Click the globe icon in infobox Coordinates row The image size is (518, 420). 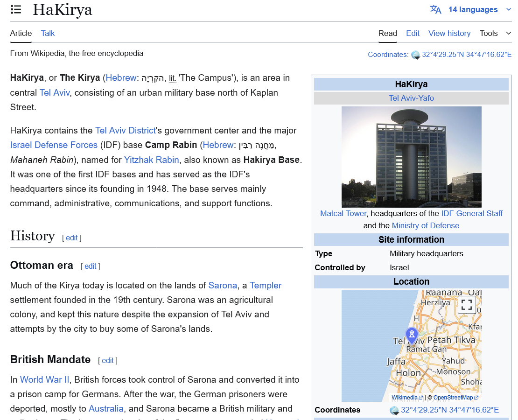(x=394, y=410)
